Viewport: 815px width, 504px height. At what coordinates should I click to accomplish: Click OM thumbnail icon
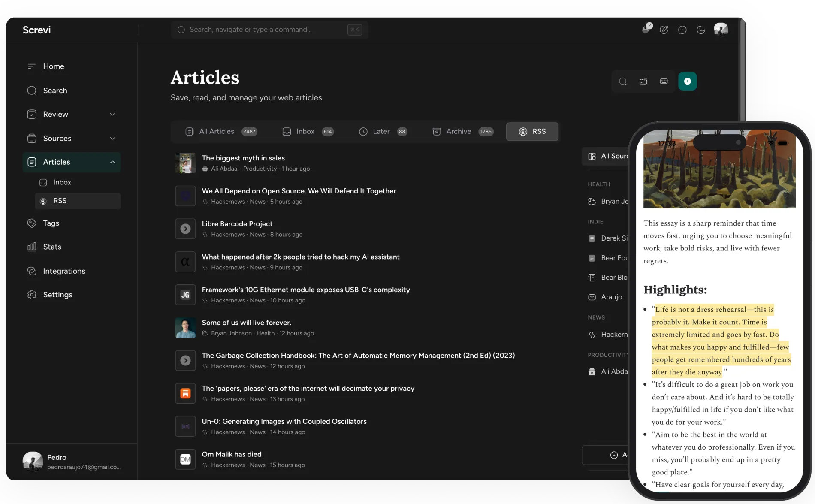tap(185, 459)
